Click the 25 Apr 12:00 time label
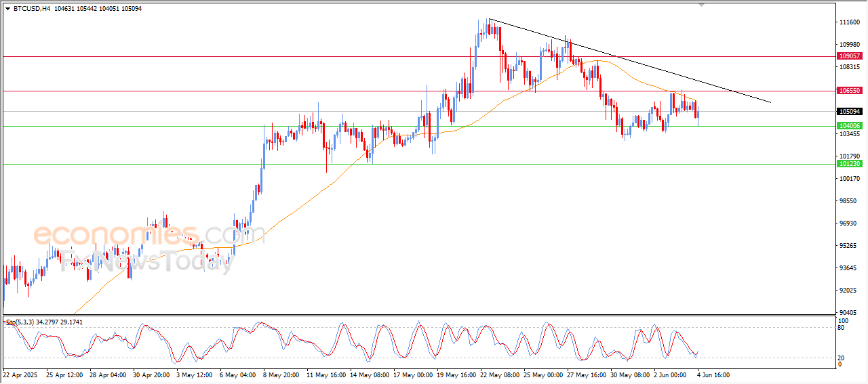The height and width of the screenshot is (384, 868). [x=64, y=374]
